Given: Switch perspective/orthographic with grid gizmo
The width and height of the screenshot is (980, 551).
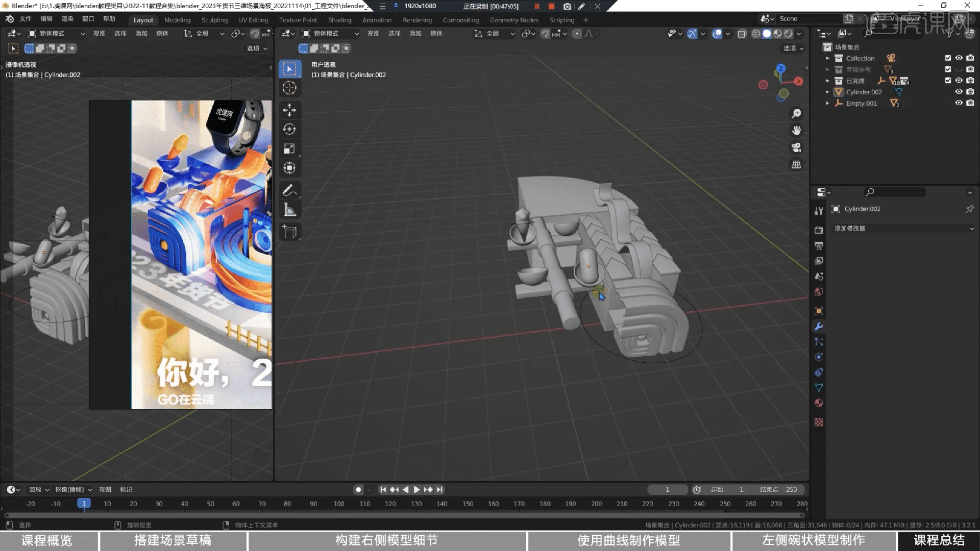Looking at the screenshot, I should (796, 164).
